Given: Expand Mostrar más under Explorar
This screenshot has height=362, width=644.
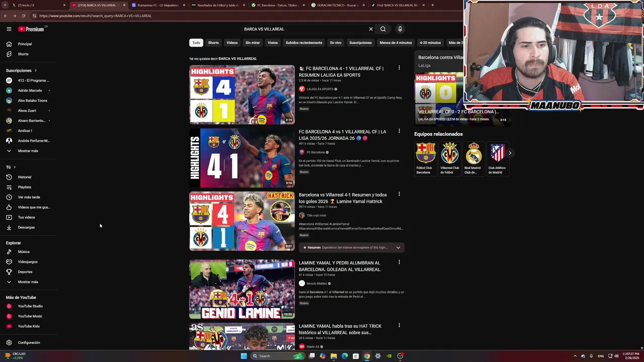Looking at the screenshot, I should click(29, 282).
